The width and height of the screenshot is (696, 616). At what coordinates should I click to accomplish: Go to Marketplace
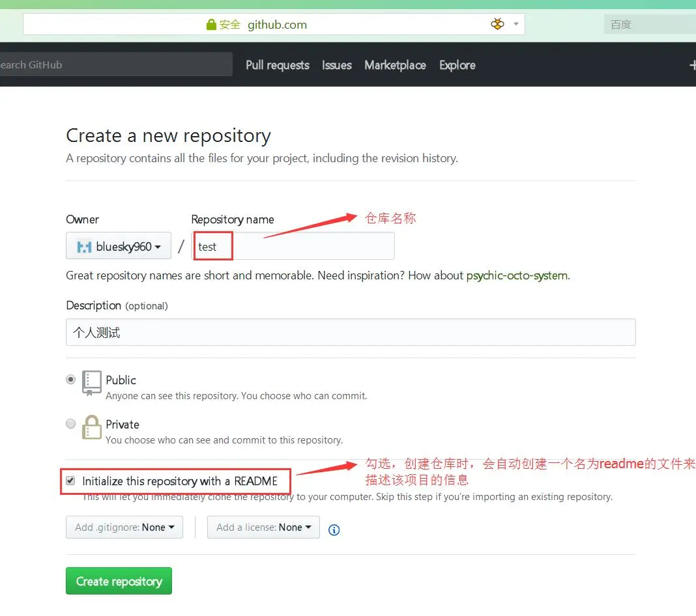[395, 65]
